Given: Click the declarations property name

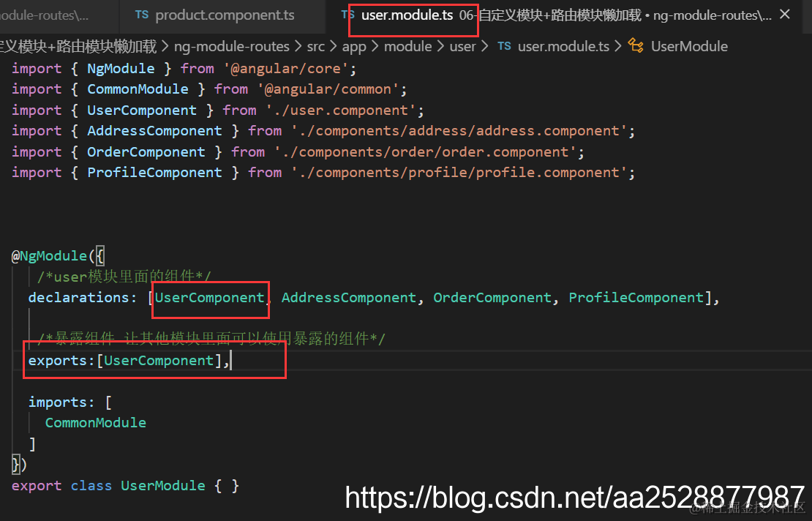Looking at the screenshot, I should 79,298.
